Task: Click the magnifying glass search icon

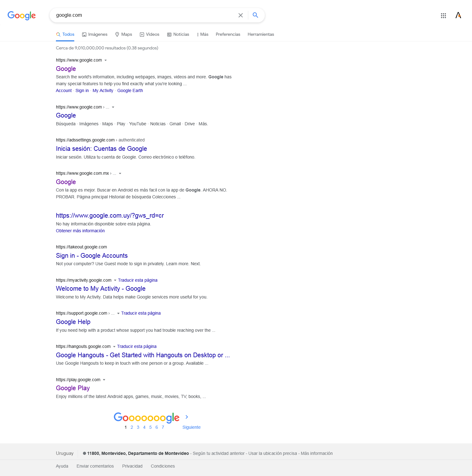Action: (255, 15)
